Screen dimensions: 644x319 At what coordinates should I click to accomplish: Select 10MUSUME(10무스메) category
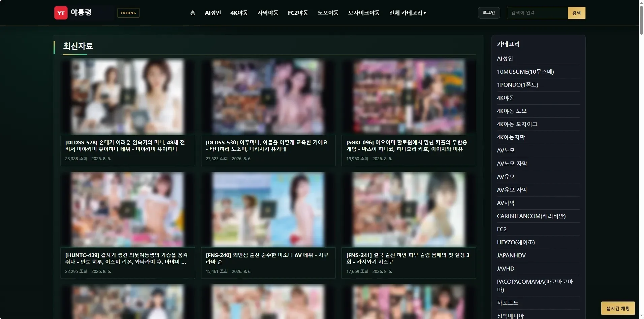pos(525,72)
